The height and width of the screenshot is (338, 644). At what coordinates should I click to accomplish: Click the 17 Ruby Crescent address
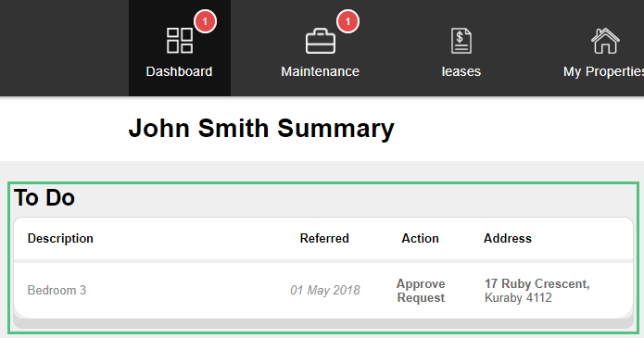coord(537,291)
